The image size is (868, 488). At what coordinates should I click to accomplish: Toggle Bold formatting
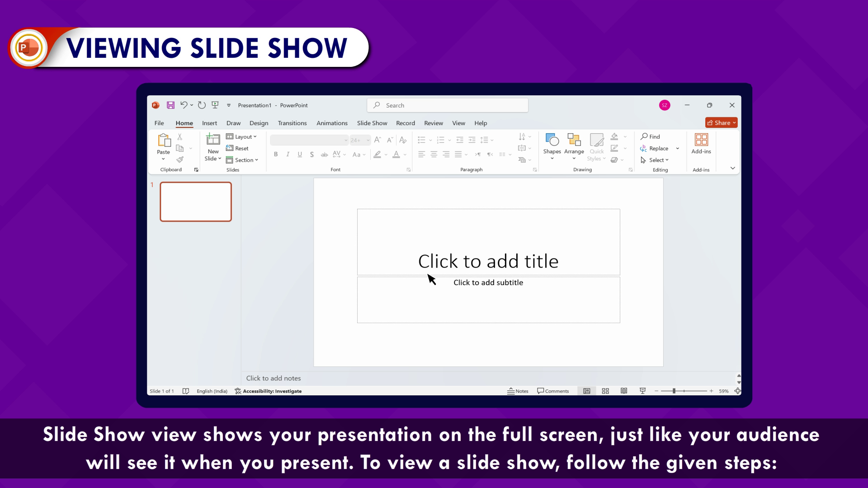pyautogui.click(x=276, y=155)
